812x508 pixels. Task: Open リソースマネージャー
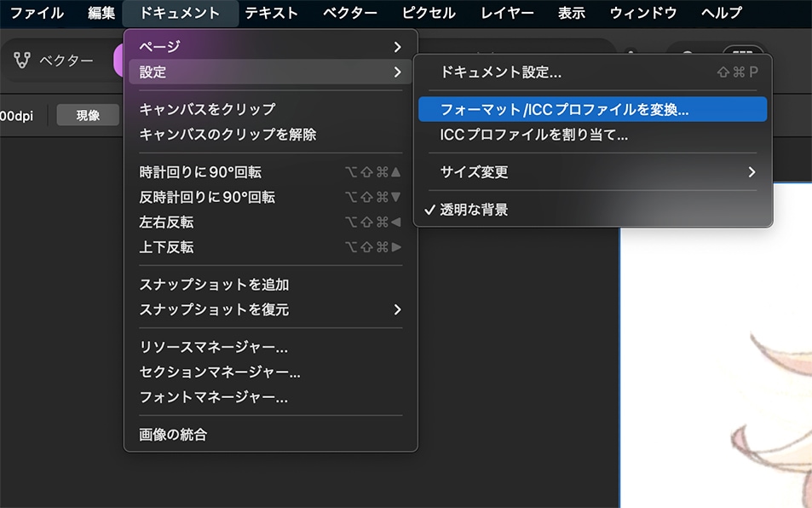coord(213,347)
